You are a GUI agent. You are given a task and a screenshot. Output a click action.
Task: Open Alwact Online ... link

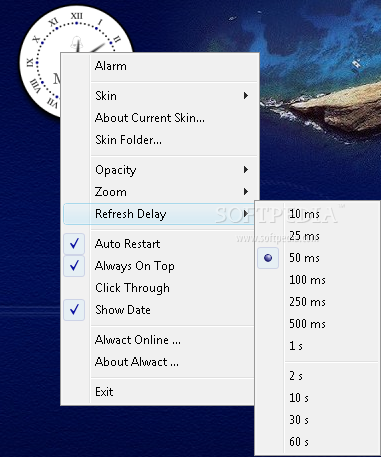[159, 340]
